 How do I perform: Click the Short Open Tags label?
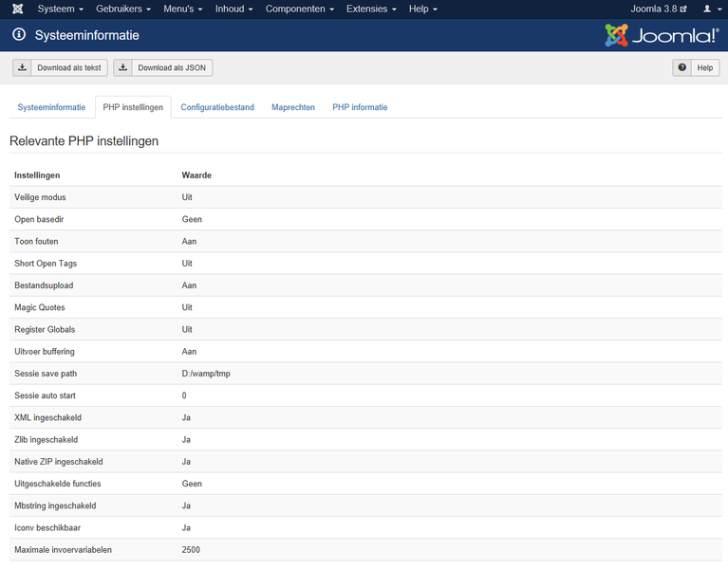[46, 264]
